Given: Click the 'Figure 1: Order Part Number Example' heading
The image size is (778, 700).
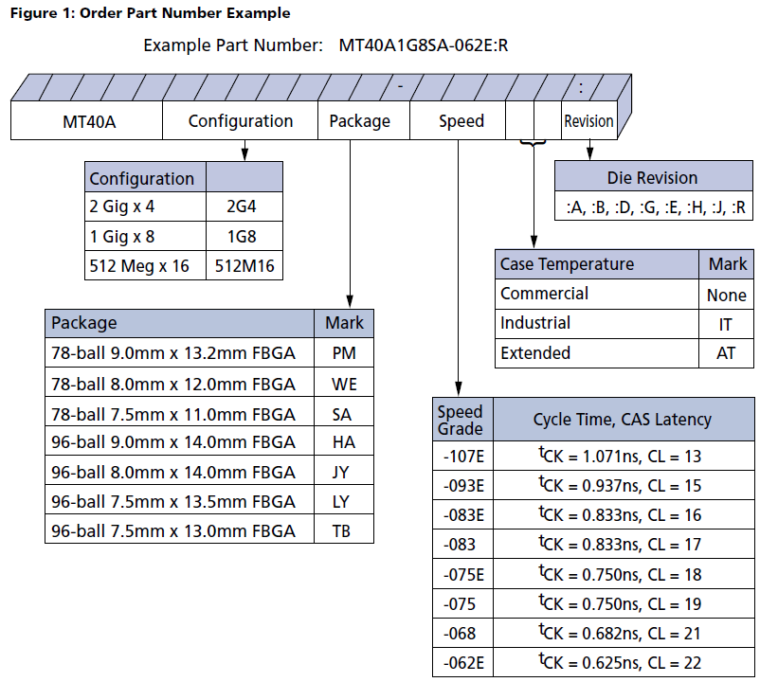Looking at the screenshot, I should point(150,13).
